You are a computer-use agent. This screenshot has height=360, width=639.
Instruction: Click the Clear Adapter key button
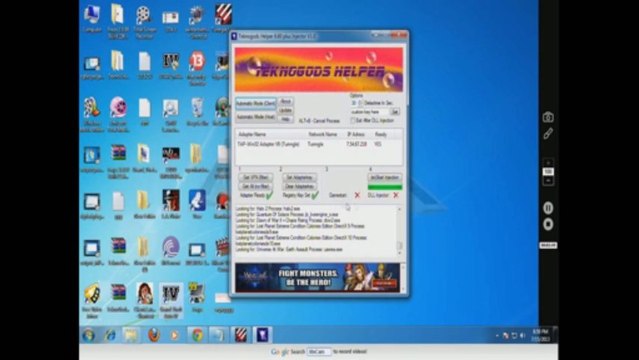(x=300, y=186)
